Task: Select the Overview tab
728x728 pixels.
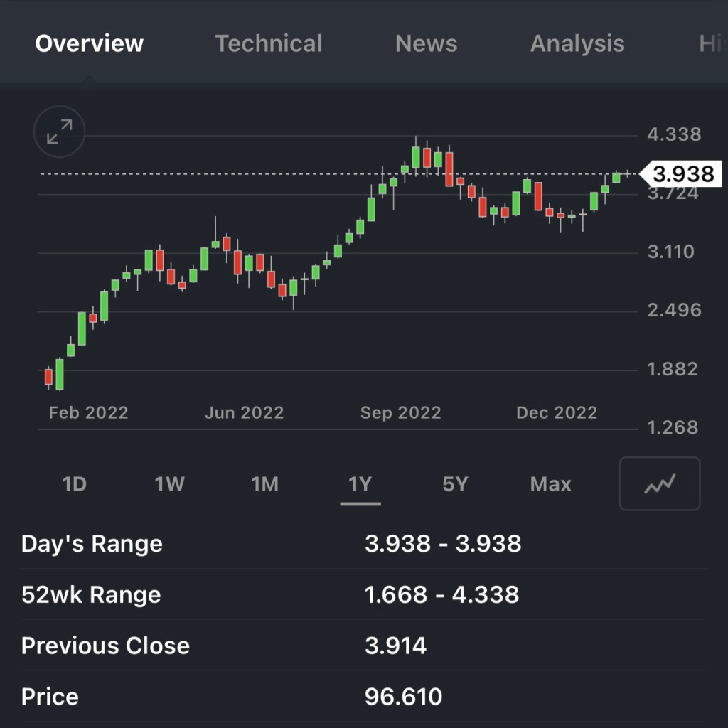Action: tap(90, 43)
